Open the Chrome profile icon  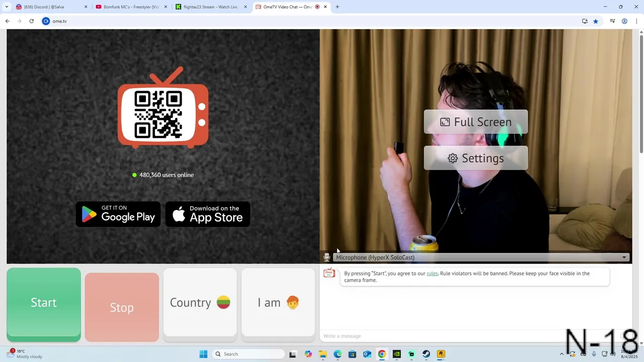(624, 21)
